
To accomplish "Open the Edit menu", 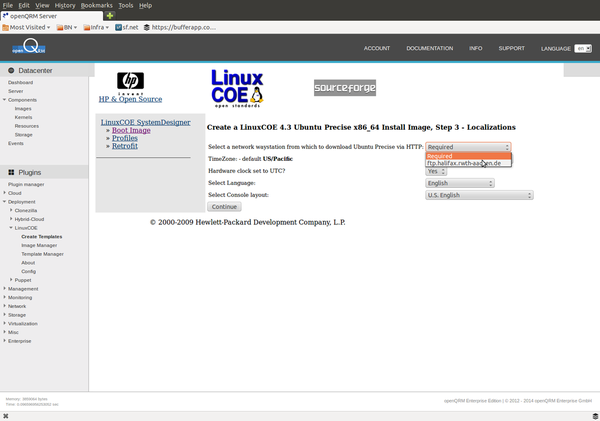I will (x=24, y=5).
